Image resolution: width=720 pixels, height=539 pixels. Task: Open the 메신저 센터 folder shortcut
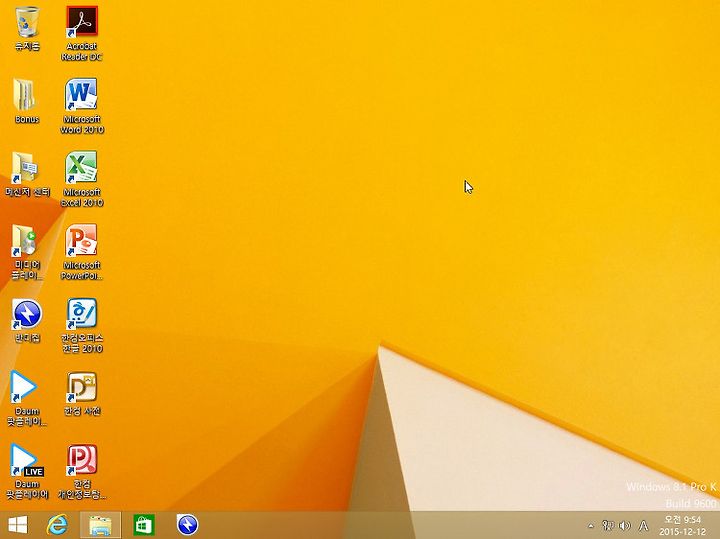click(x=27, y=174)
